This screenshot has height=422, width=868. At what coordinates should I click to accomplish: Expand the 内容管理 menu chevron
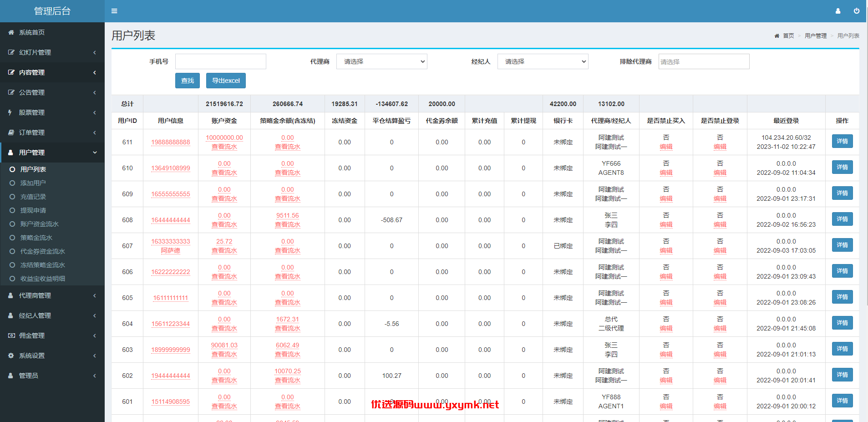(95, 72)
